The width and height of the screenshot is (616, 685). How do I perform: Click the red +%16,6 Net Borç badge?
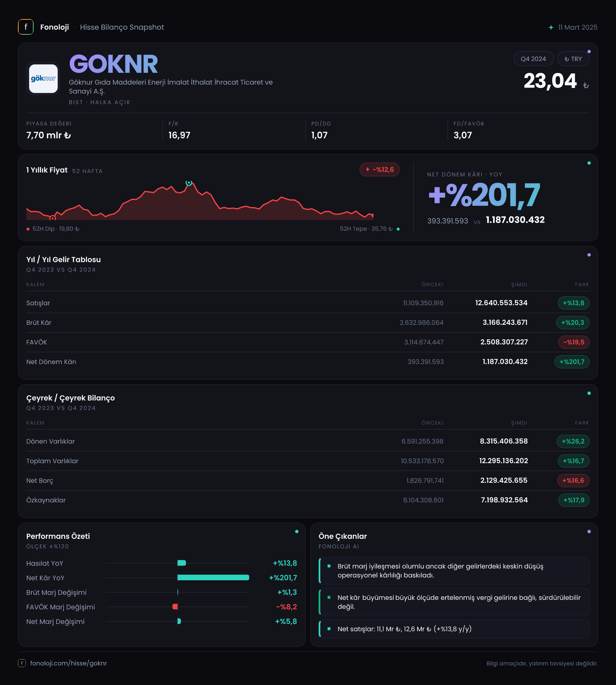(x=573, y=481)
